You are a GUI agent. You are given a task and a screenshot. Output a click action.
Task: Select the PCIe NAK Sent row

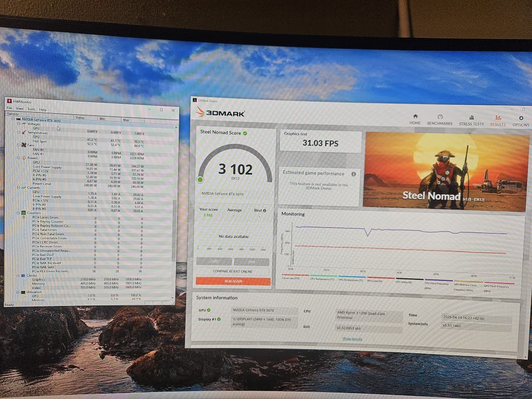86,267
